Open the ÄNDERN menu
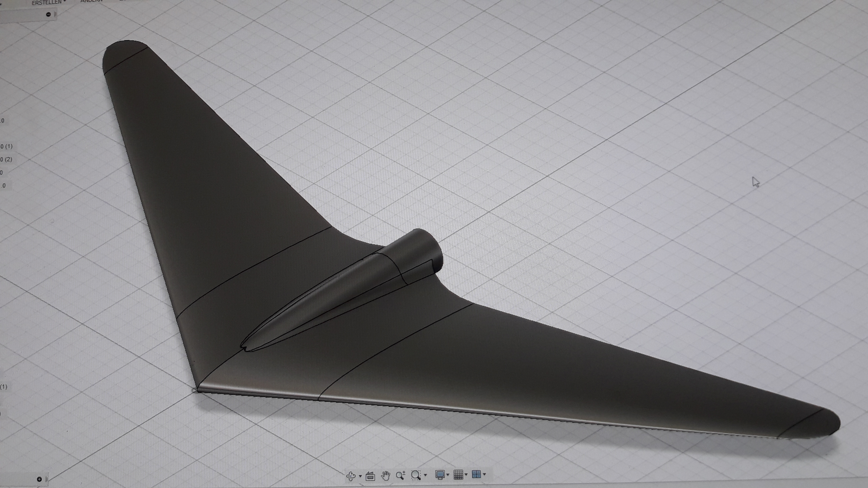Viewport: 868px width, 488px height. coord(92,1)
